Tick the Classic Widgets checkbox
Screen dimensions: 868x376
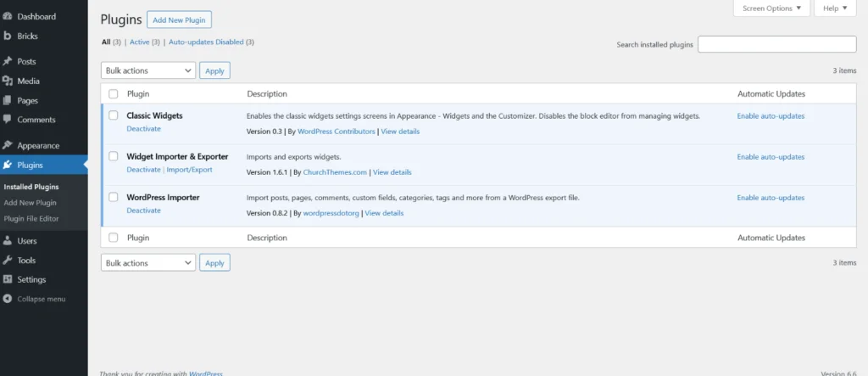click(114, 115)
